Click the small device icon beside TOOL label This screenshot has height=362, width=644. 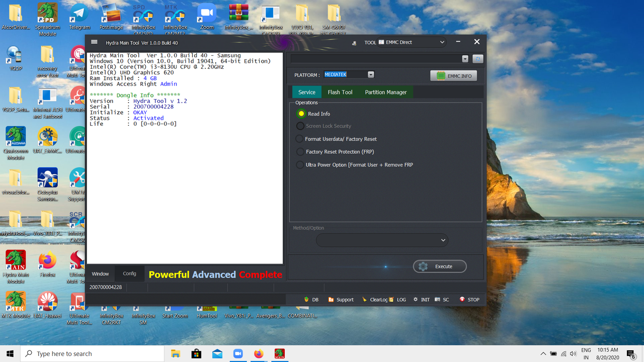(354, 43)
